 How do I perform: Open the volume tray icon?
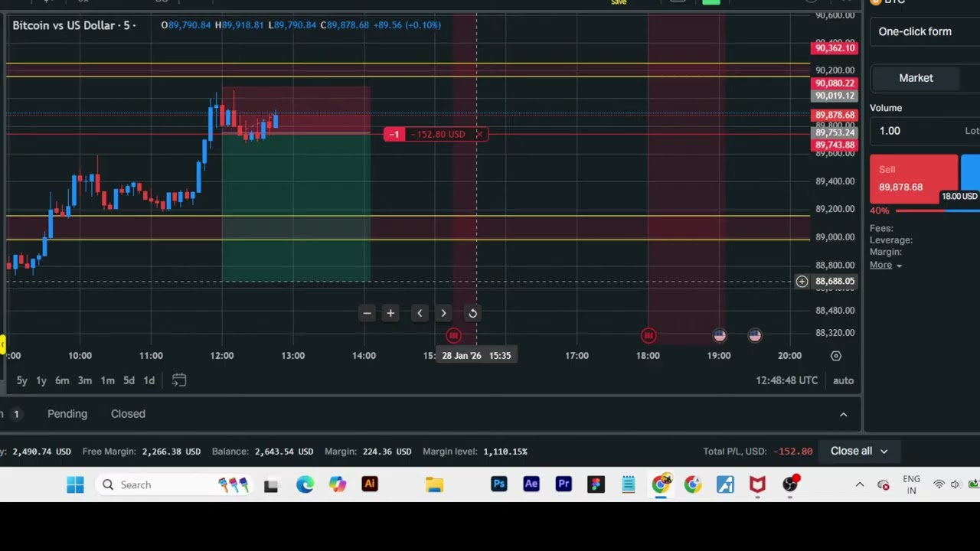click(955, 485)
